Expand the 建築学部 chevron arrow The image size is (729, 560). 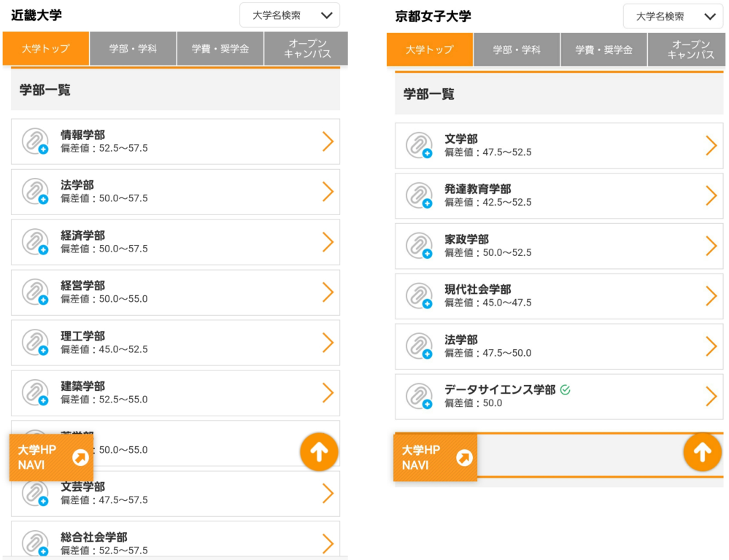point(328,393)
